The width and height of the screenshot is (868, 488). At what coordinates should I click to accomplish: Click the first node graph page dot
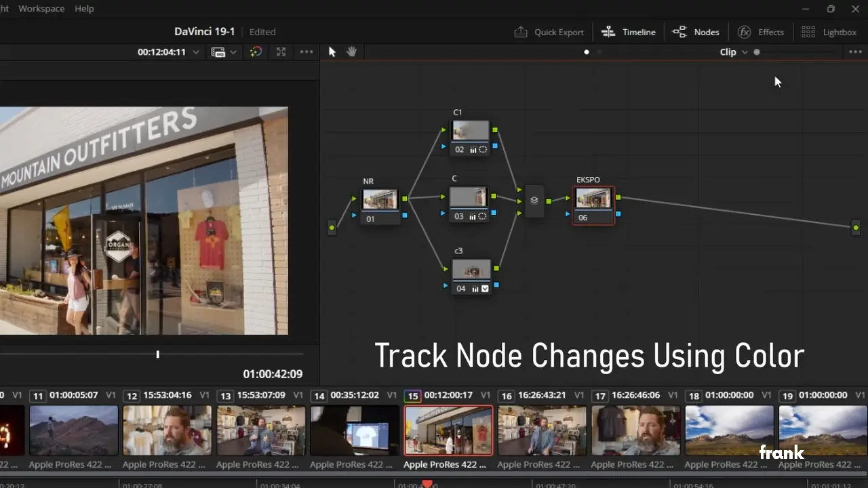[587, 52]
